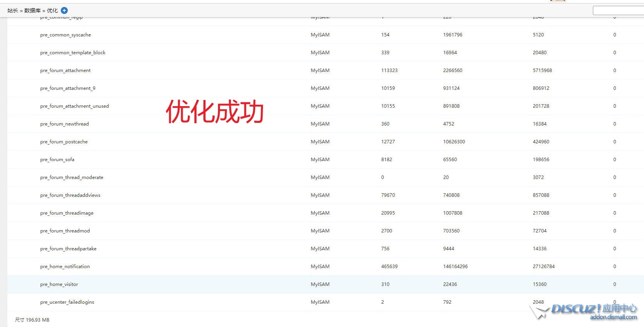
Task: Click data size 740808 for pre_forum_threadaddviews
Action: (452, 195)
